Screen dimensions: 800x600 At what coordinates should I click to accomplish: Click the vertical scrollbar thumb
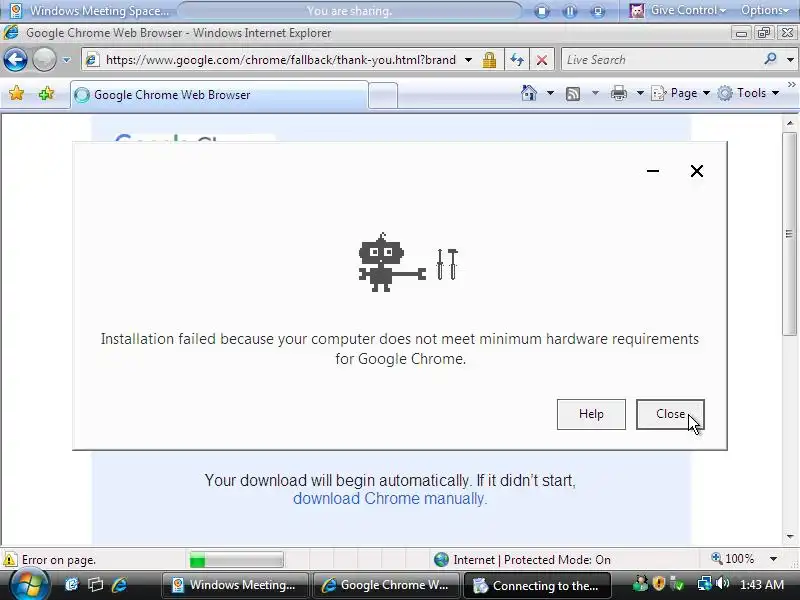790,234
